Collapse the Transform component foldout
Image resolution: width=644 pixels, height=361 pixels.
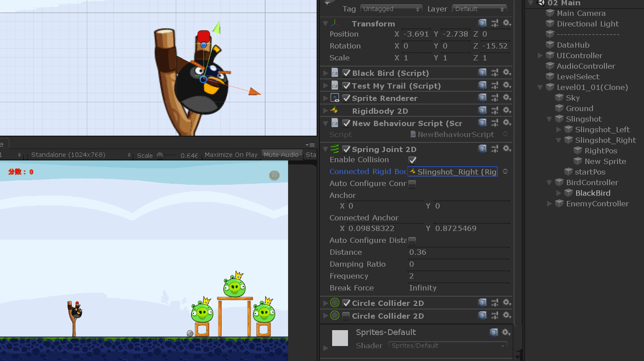(x=325, y=23)
